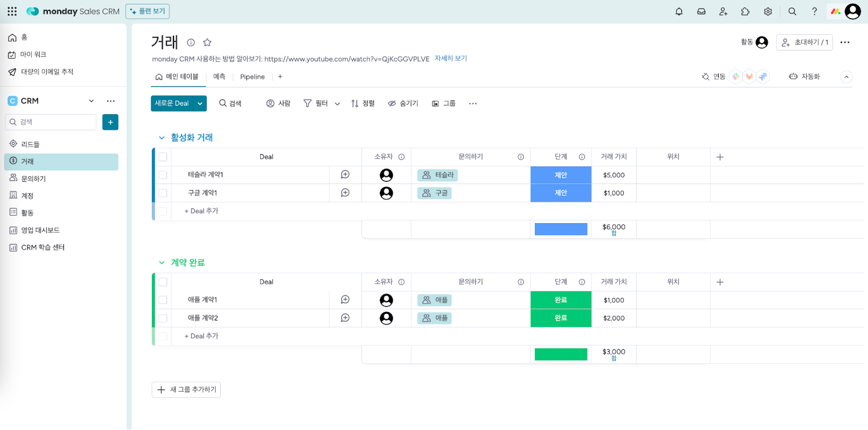Add new item with sidebar plus button
868x430 pixels.
coord(110,122)
